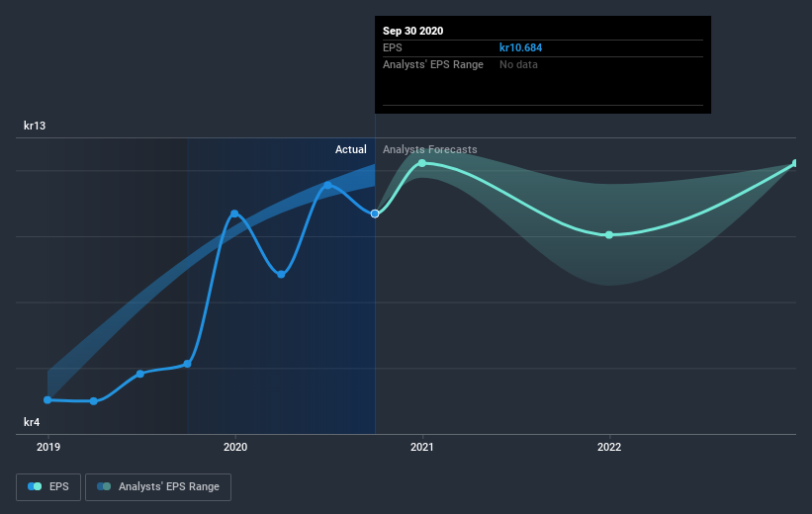The height and width of the screenshot is (514, 812).
Task: Click the Analysts' EPS Range legend dot icon
Action: (104, 486)
